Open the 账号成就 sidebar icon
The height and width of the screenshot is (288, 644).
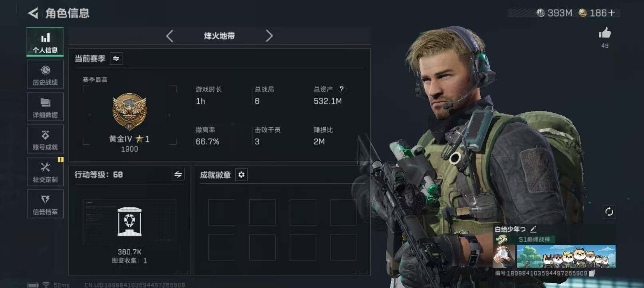(x=45, y=139)
